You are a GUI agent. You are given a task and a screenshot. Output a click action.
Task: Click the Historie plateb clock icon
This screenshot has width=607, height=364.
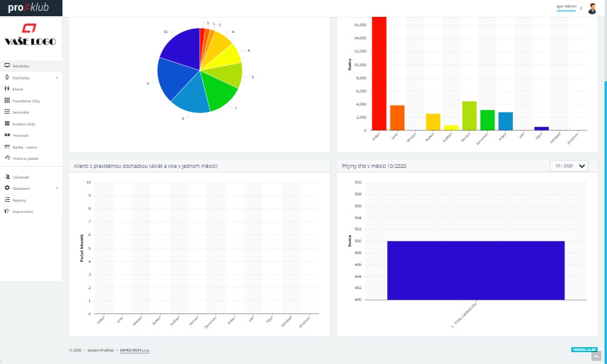pyautogui.click(x=7, y=158)
